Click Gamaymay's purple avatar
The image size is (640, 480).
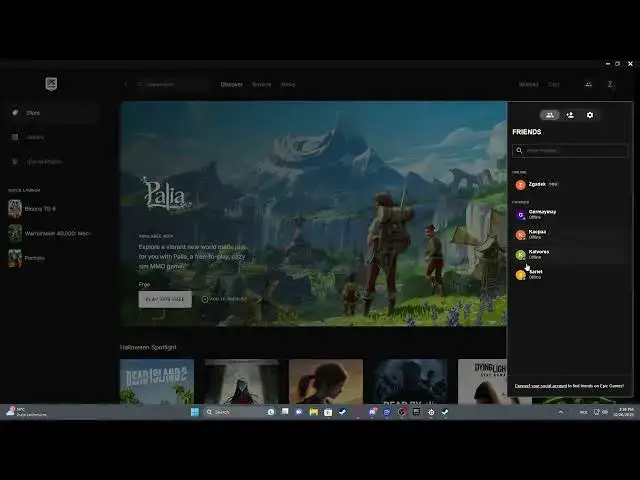520,215
